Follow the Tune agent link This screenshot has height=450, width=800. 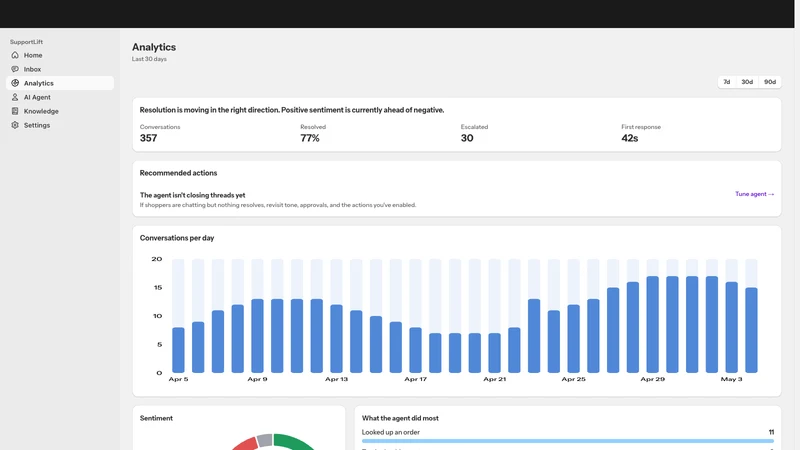coord(755,194)
